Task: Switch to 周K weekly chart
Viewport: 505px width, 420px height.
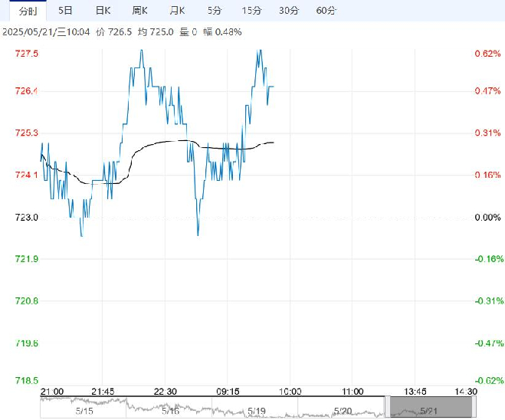Action: (139, 11)
